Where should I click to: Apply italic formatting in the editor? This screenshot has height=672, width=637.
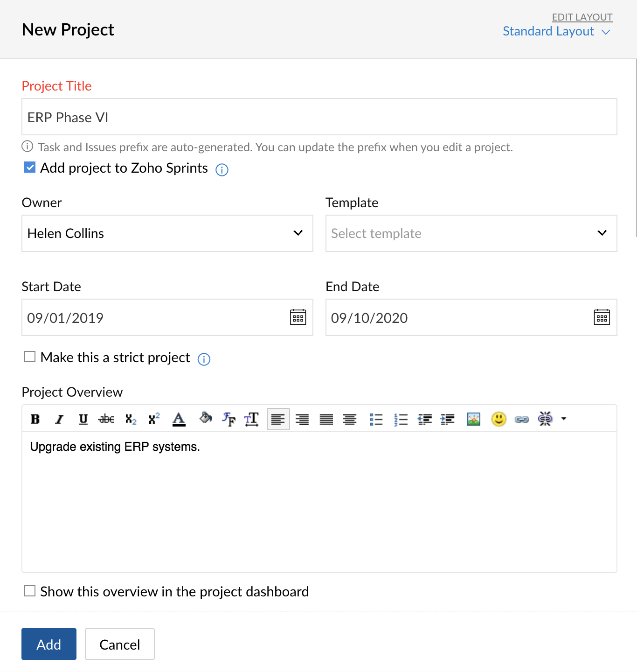tap(59, 419)
